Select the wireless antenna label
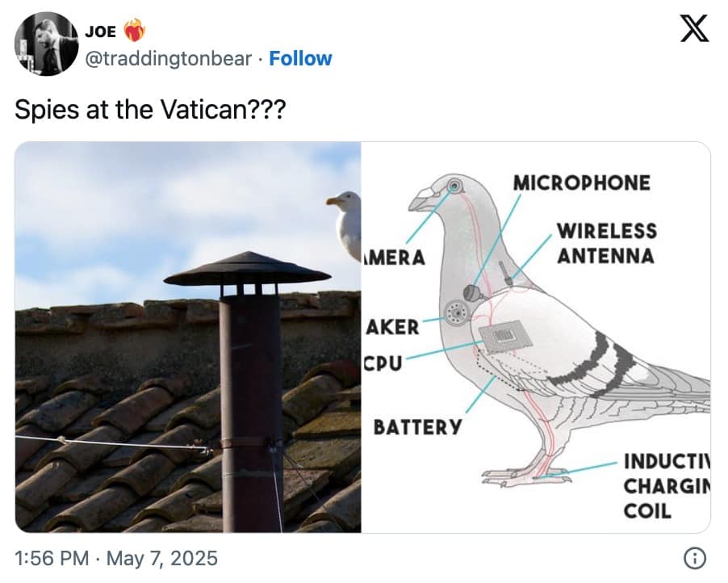Image resolution: width=728 pixels, height=583 pixels. 606,241
